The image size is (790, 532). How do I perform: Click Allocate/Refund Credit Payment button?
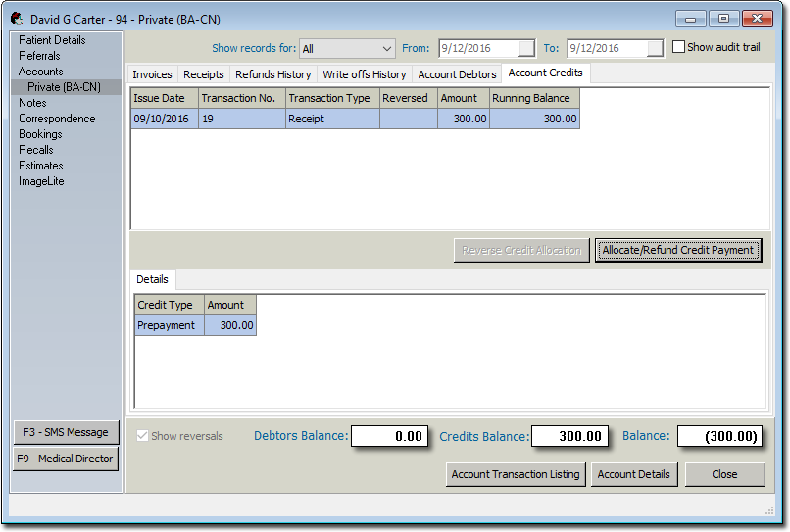(677, 250)
